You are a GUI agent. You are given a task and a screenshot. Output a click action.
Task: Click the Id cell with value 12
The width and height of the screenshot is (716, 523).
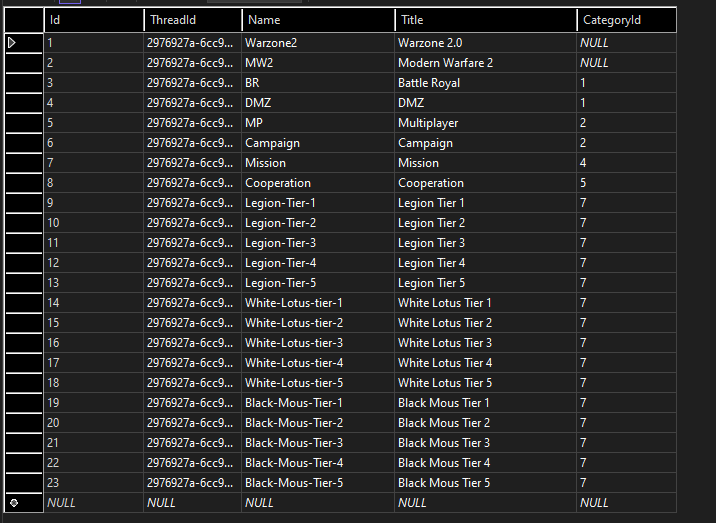(x=94, y=263)
